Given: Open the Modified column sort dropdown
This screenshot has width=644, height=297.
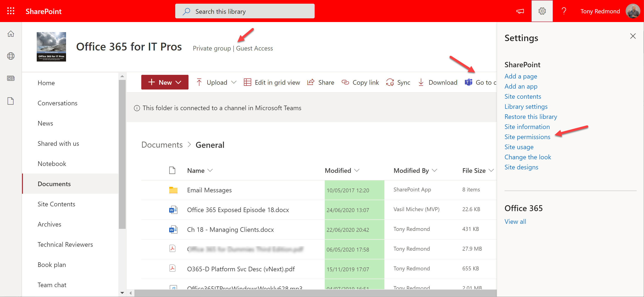Looking at the screenshot, I should pyautogui.click(x=357, y=170).
